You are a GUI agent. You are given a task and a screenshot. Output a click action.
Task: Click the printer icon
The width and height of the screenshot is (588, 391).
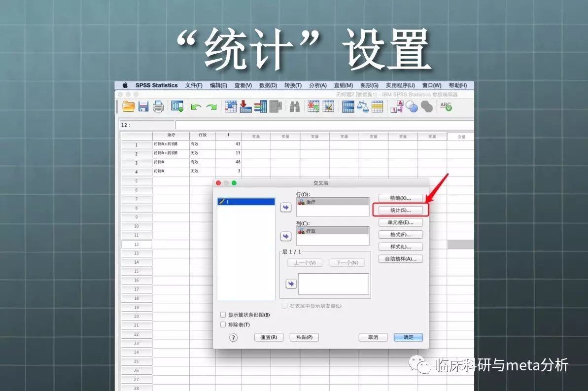coord(158,107)
